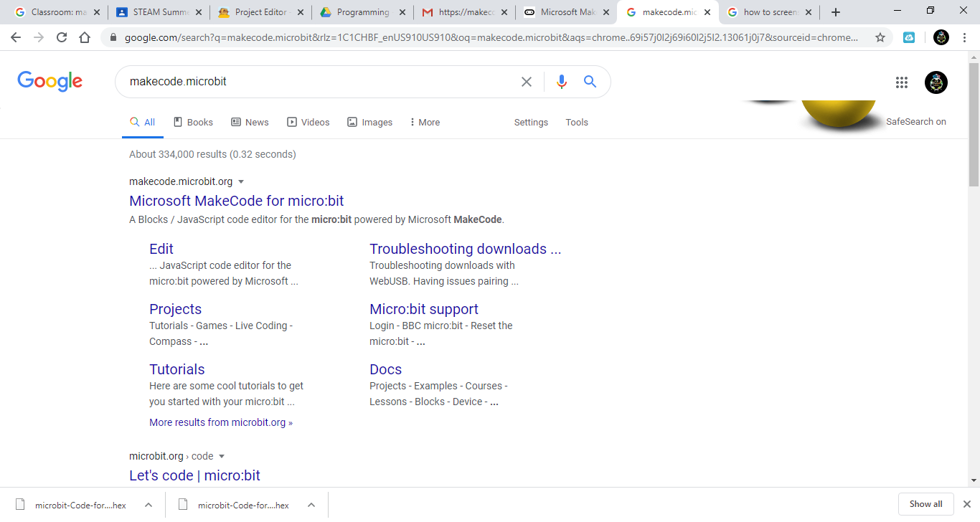Go forward to the next page

[39, 38]
